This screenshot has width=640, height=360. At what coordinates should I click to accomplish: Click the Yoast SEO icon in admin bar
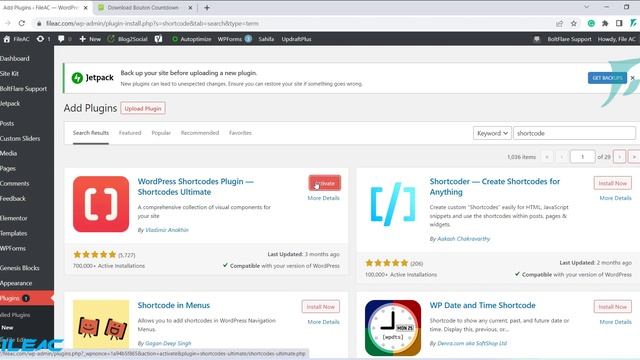click(158, 39)
